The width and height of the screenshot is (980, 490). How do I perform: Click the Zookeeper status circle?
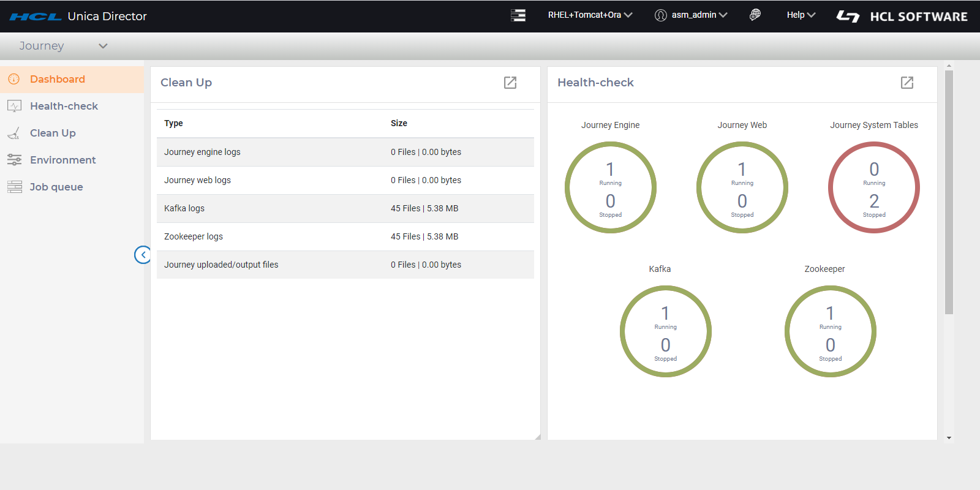pos(831,331)
